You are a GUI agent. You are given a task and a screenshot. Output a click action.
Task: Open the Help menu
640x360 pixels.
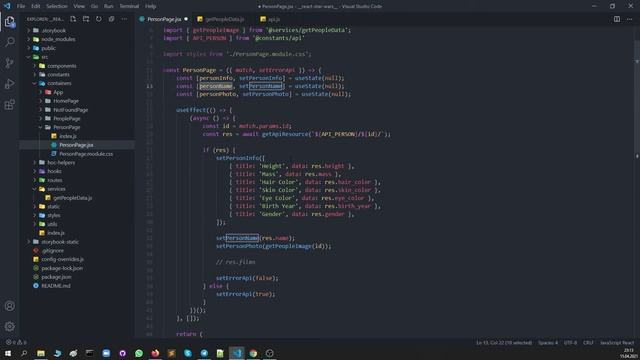coord(151,6)
